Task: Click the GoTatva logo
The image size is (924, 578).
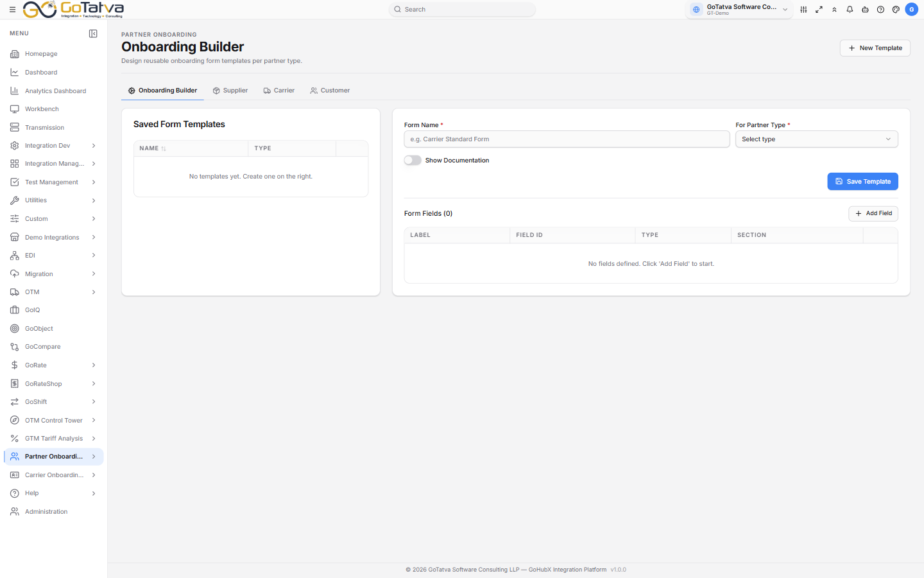Action: click(73, 9)
